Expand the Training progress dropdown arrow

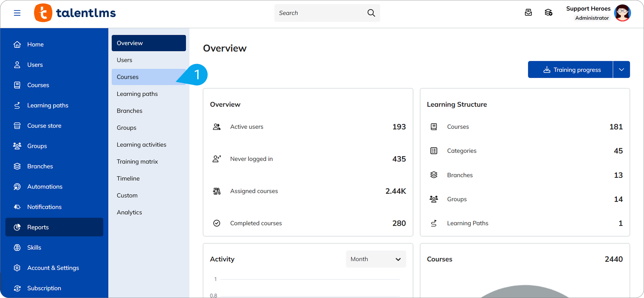point(621,70)
